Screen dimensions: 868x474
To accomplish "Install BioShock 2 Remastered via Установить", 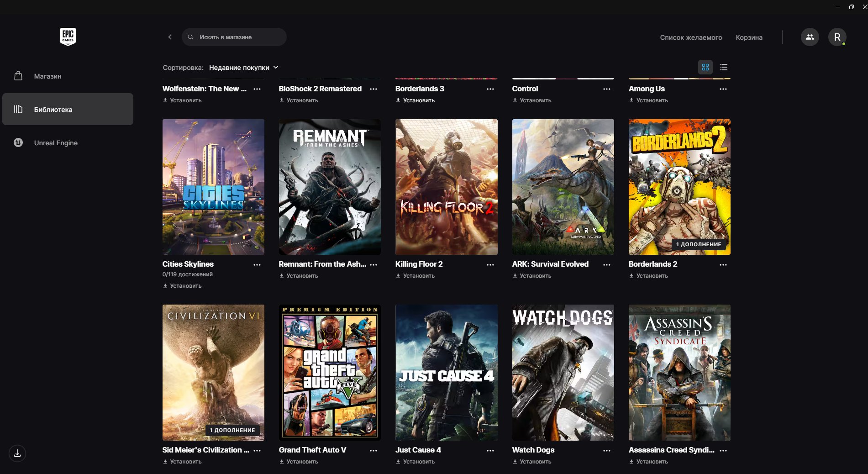I will [x=299, y=100].
